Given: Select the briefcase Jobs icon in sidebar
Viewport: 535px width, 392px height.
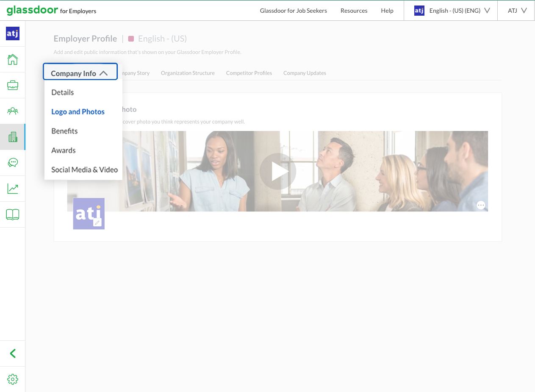Looking at the screenshot, I should [13, 85].
